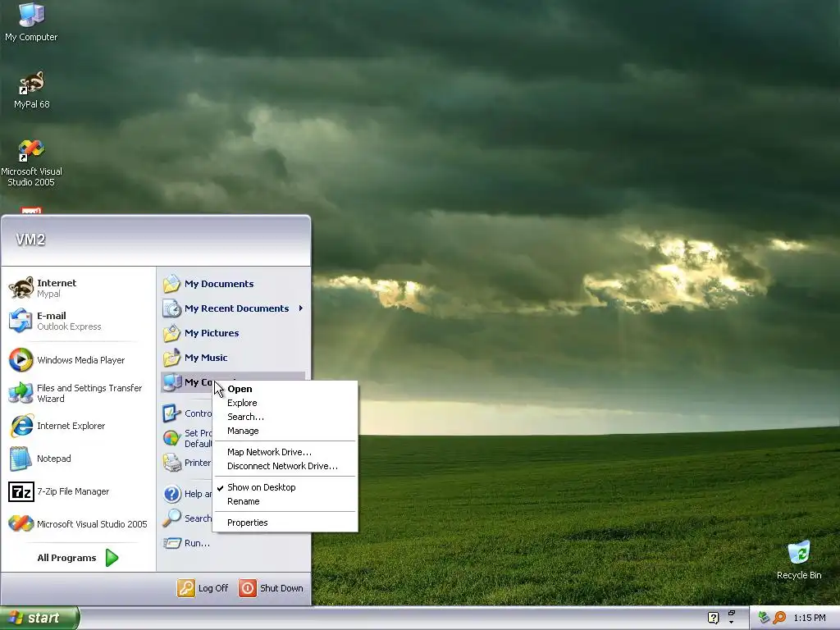Viewport: 840px width, 630px height.
Task: Click the Run... label in Start menu
Action: [197, 543]
